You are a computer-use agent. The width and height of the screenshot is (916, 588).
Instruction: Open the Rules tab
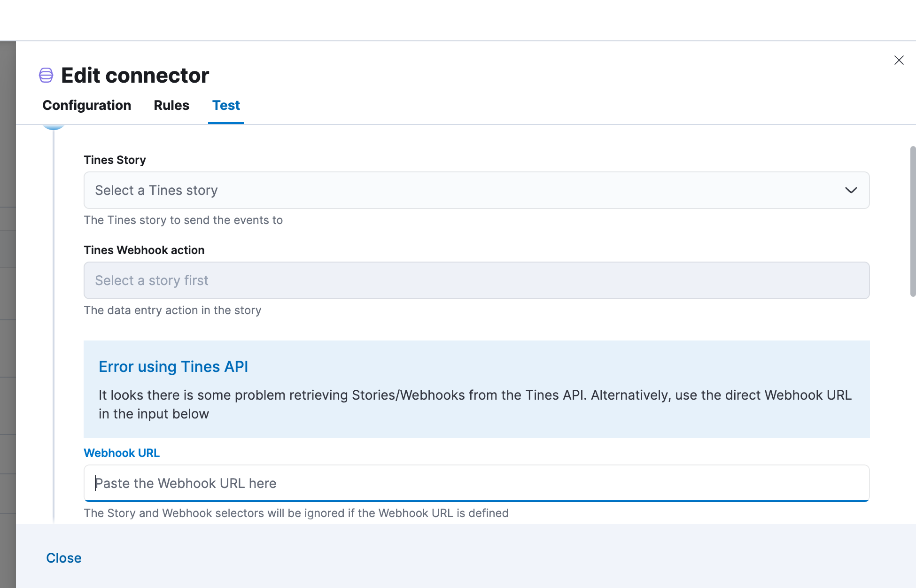pos(171,105)
